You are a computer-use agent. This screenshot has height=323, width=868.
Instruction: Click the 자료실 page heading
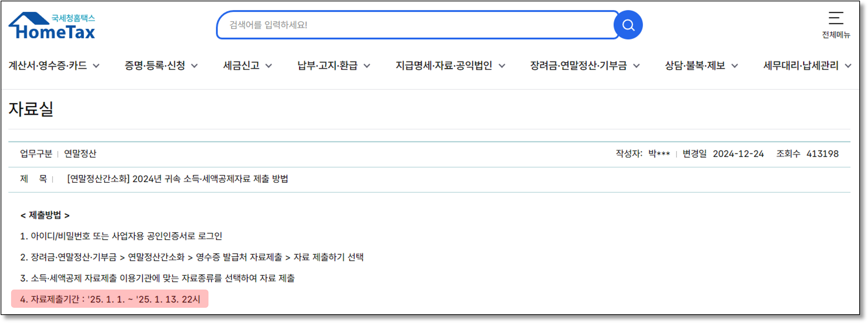[x=31, y=109]
